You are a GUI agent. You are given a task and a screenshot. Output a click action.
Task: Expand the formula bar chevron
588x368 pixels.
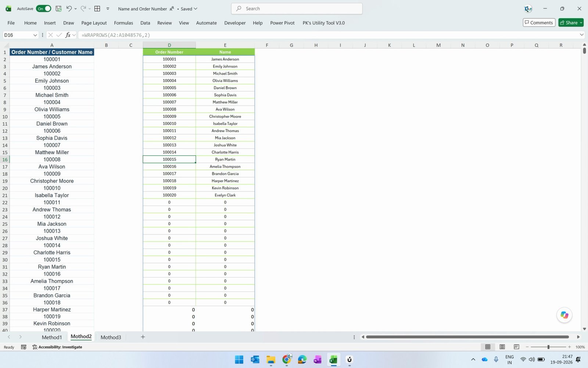tap(581, 35)
